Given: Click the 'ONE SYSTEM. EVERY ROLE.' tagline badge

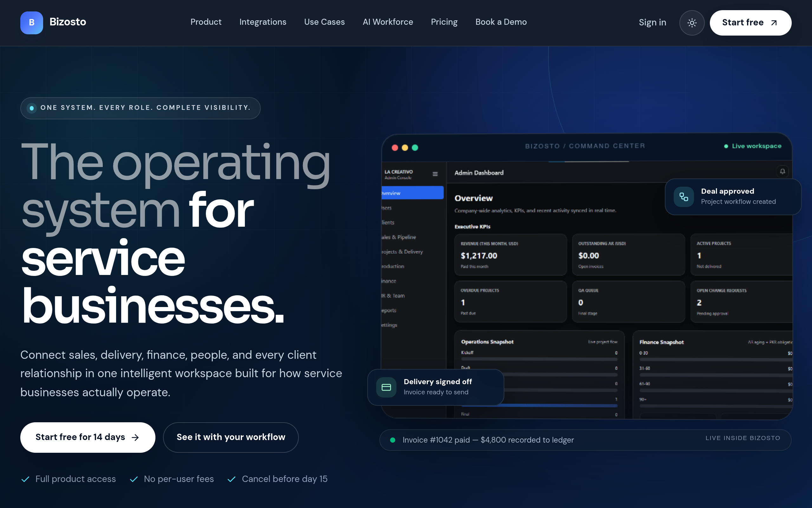Looking at the screenshot, I should [x=140, y=108].
